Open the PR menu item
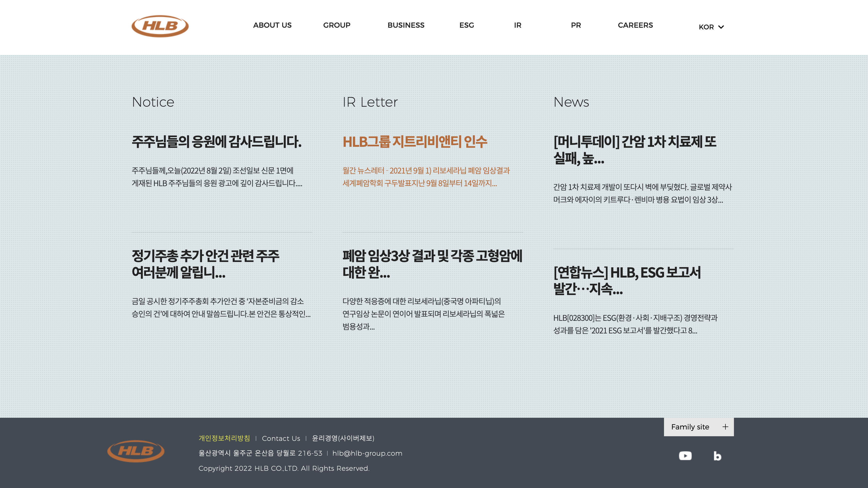This screenshot has width=868, height=488. click(x=576, y=25)
